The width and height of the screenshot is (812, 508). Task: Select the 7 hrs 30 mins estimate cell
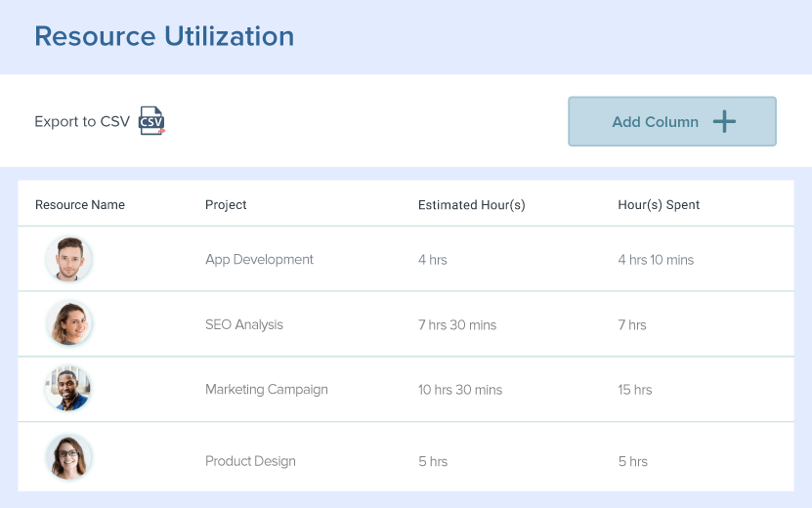(456, 324)
